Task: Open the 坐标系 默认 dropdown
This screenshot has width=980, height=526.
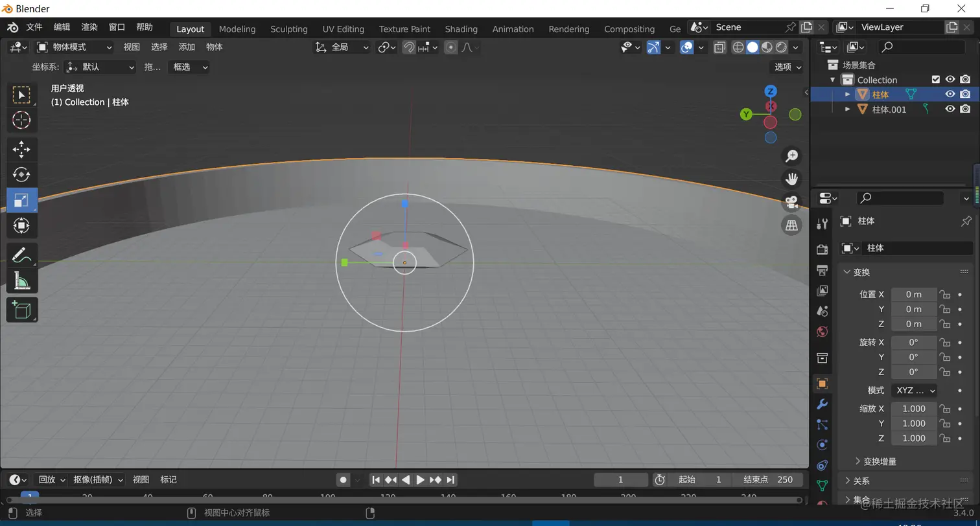Action: [x=100, y=67]
